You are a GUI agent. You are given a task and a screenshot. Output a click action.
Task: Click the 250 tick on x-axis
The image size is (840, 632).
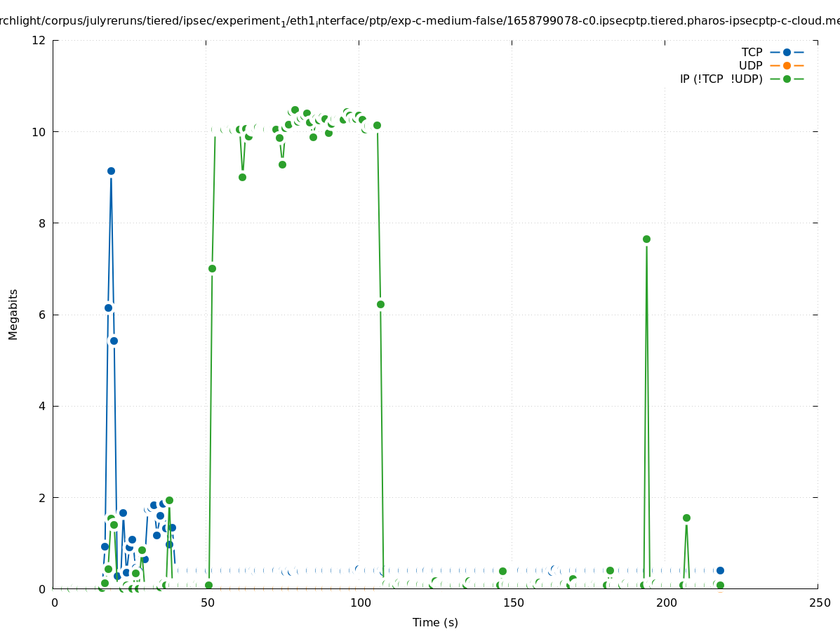coord(818,603)
